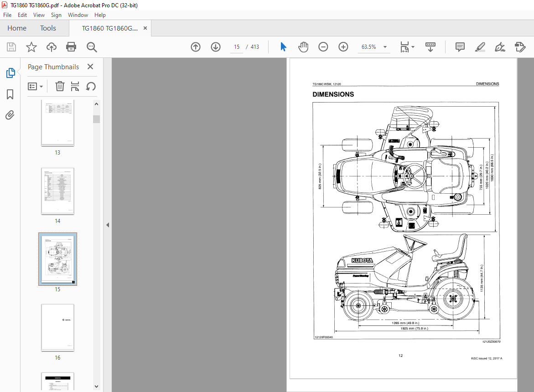Screen dimensions: 534x392
Task: Click the 63.5% zoom value field
Action: (x=369, y=47)
